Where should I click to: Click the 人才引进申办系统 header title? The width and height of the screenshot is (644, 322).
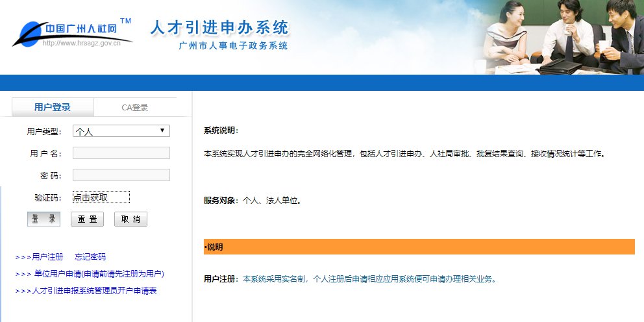pyautogui.click(x=219, y=27)
